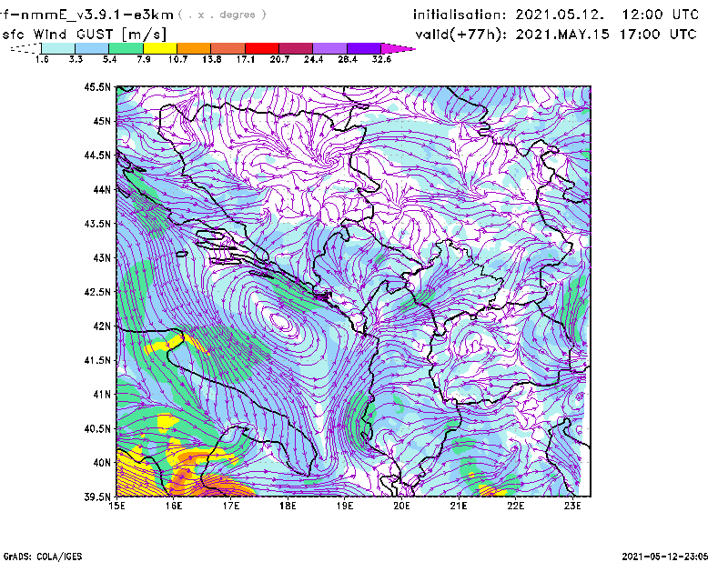The image size is (728, 562).
Task: Click the legend value 24.4
Action: (x=313, y=59)
